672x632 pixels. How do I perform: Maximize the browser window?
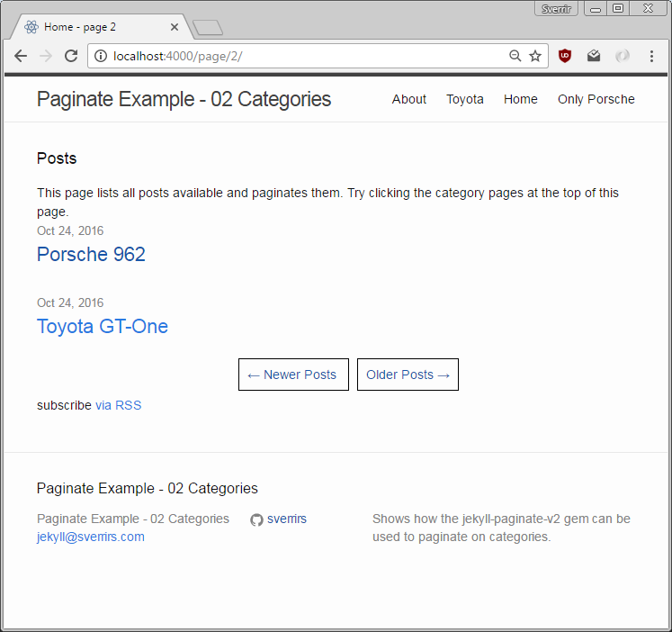coord(617,9)
